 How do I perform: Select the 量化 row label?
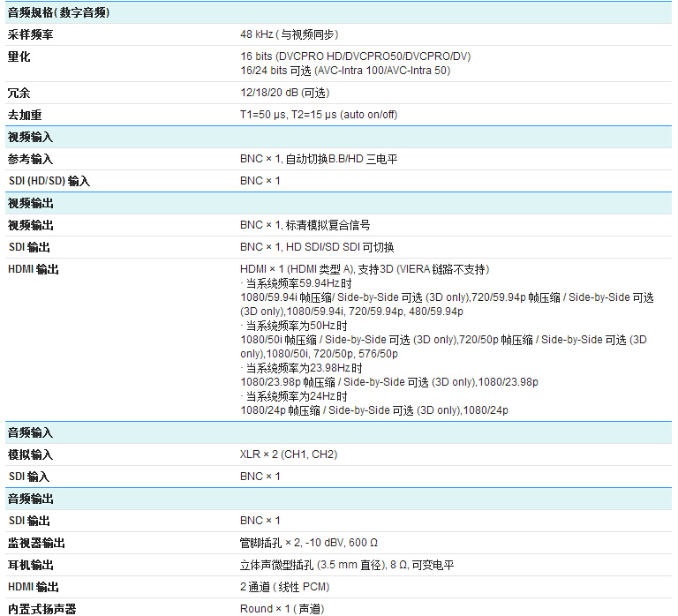pos(19,56)
